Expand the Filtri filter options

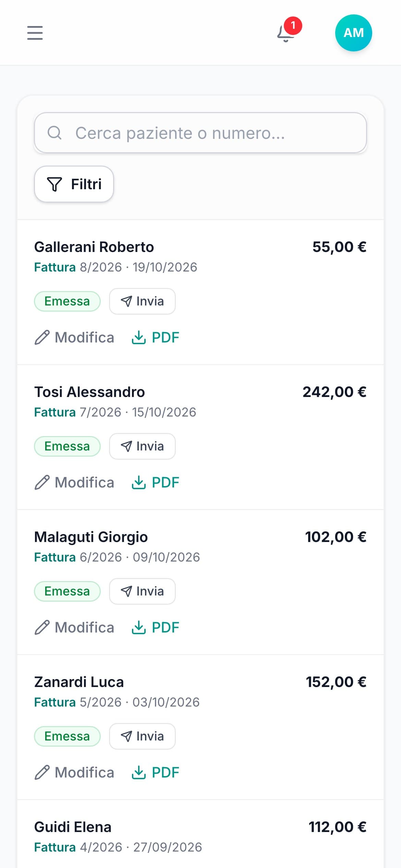pyautogui.click(x=74, y=184)
